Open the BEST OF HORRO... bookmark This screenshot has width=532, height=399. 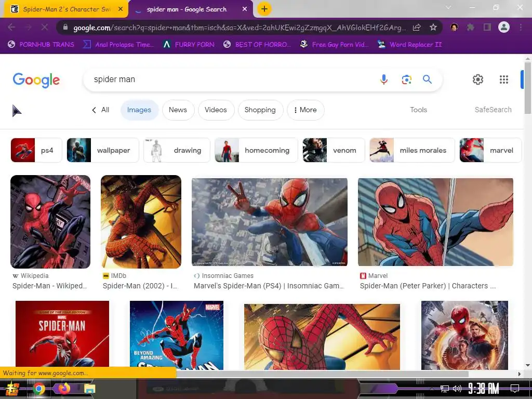[x=257, y=45]
